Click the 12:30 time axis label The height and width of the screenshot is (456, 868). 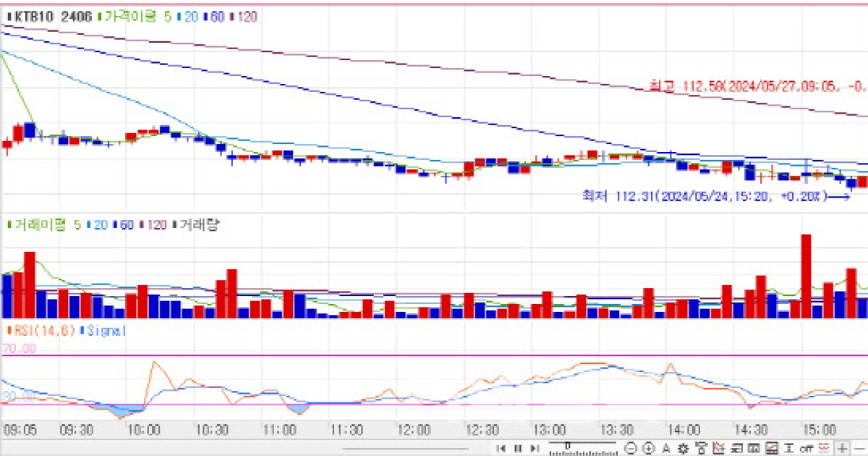pyautogui.click(x=482, y=429)
